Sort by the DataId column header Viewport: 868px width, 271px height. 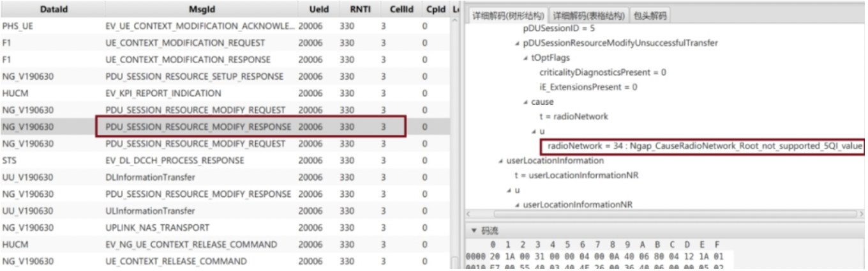52,10
